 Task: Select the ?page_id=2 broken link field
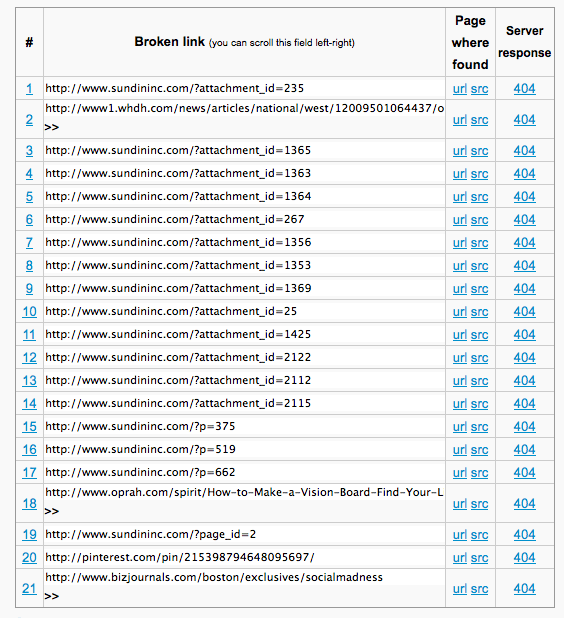(x=244, y=534)
